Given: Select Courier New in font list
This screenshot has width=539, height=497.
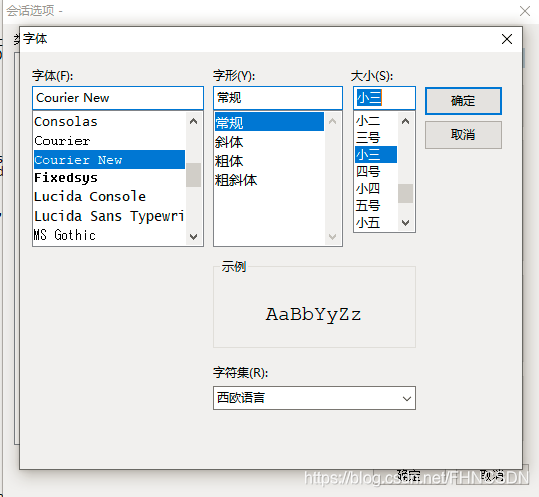Looking at the screenshot, I should pos(109,159).
